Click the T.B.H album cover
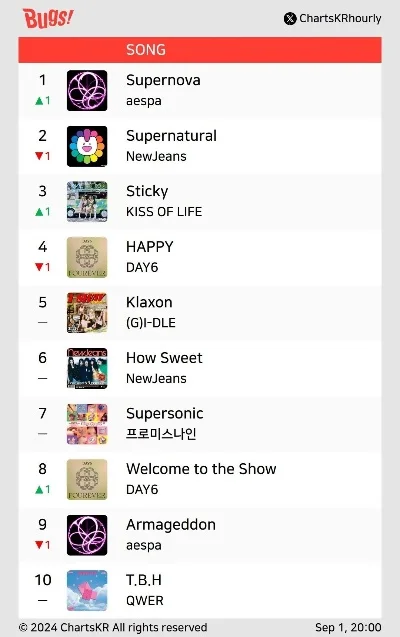Image resolution: width=400 pixels, height=637 pixels. (x=87, y=590)
